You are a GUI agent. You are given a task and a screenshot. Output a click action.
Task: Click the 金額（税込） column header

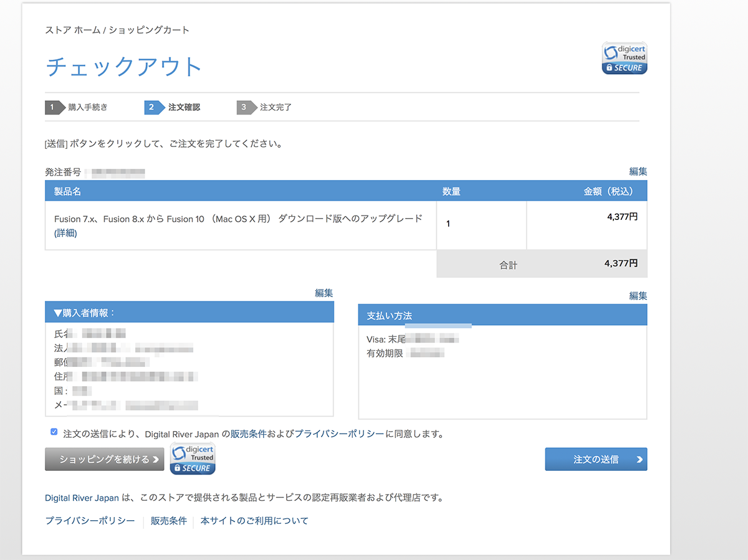click(611, 191)
